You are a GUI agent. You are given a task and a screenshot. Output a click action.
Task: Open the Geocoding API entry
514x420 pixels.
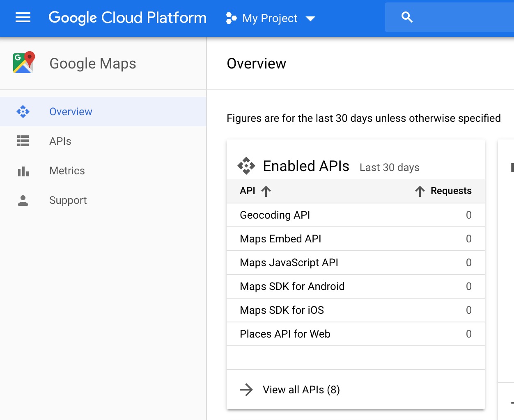tap(275, 215)
